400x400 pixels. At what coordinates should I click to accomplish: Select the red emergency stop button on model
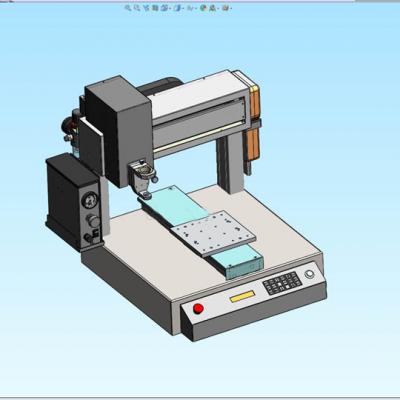198,308
